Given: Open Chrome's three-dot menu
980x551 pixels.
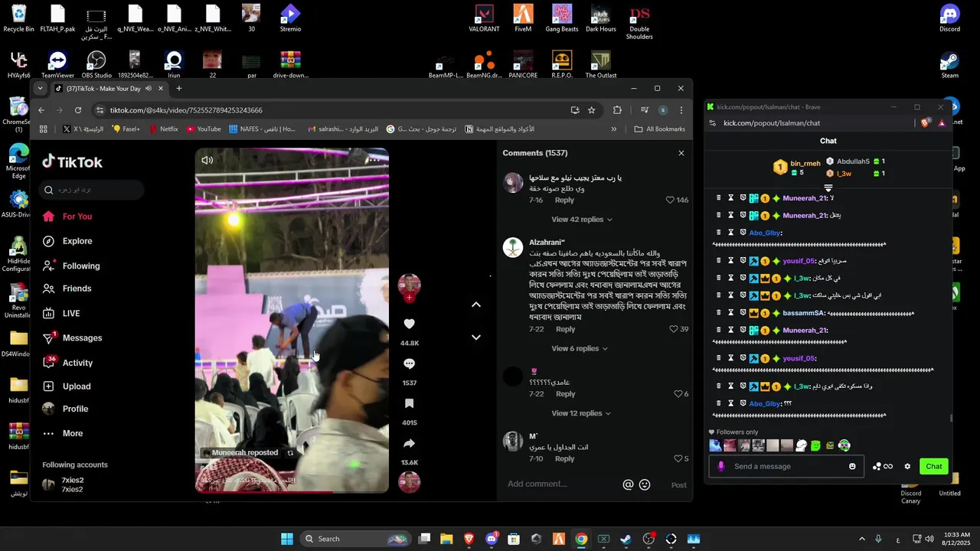Looking at the screenshot, I should click(681, 110).
